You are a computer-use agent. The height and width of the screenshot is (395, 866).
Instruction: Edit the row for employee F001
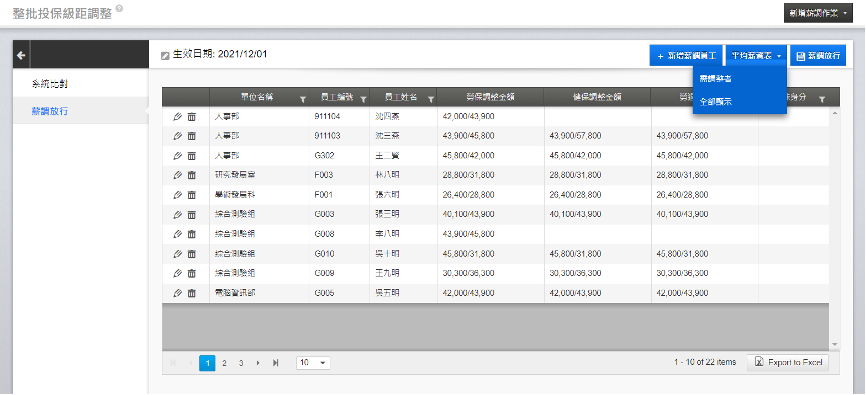point(177,195)
